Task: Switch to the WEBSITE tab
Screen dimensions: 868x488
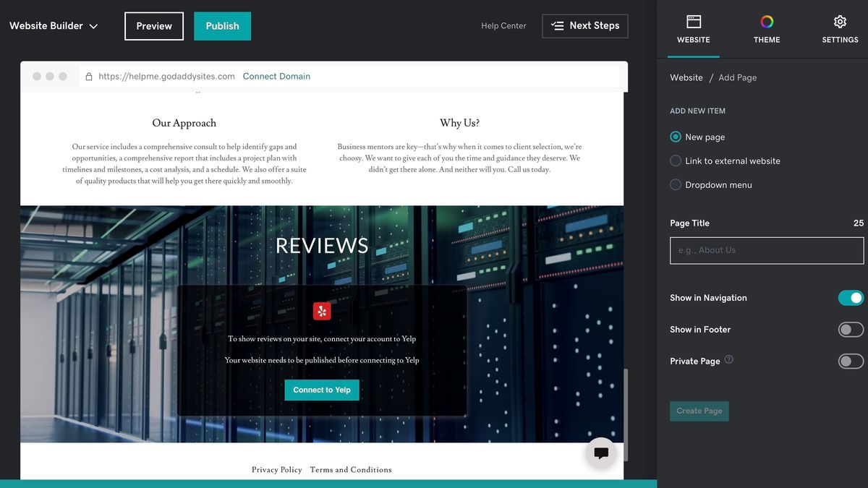Action: (694, 29)
